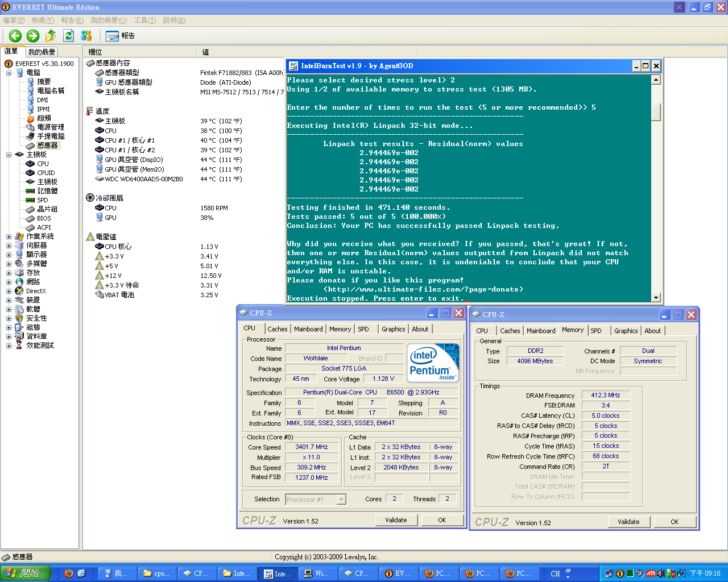The image size is (728, 582).
Task: Click IntelBurnTest console scroll up arrow
Action: pyautogui.click(x=656, y=80)
